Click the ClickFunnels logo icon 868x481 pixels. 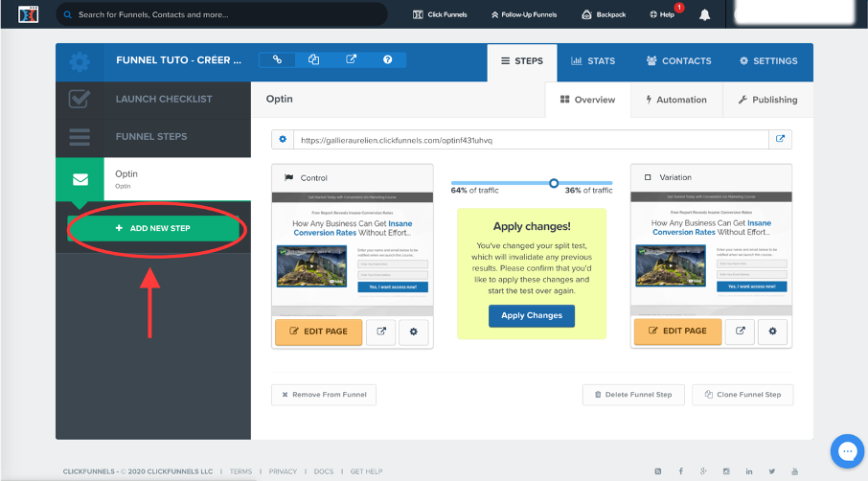(x=28, y=14)
